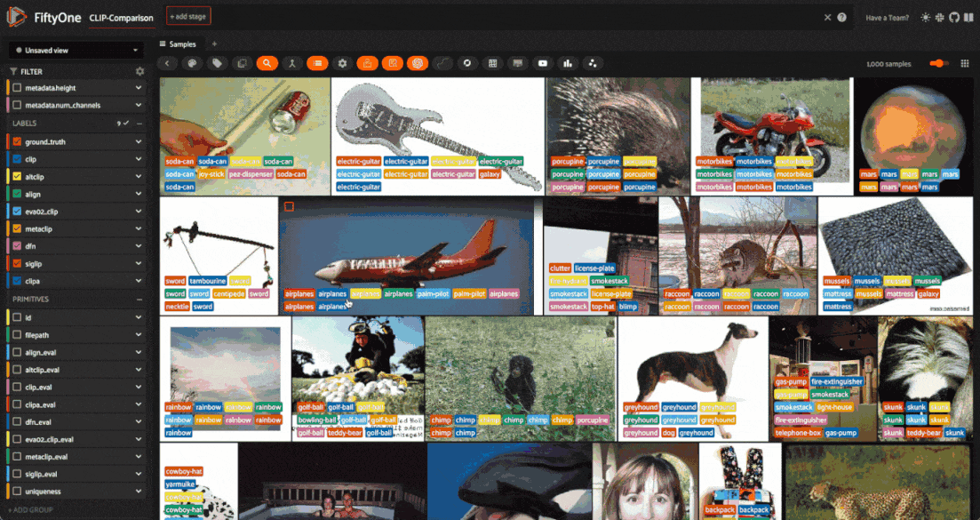980x520 pixels.
Task: Click the help question mark icon
Action: click(842, 18)
